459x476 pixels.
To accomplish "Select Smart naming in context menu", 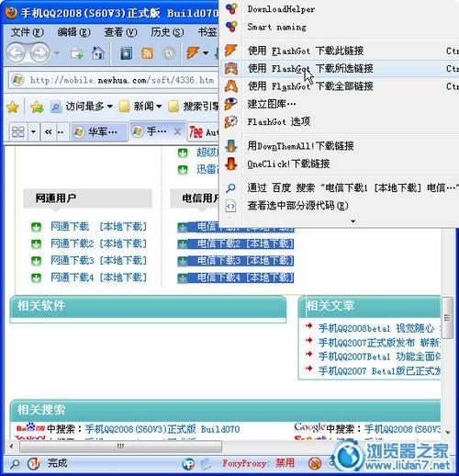I will coord(340,27).
